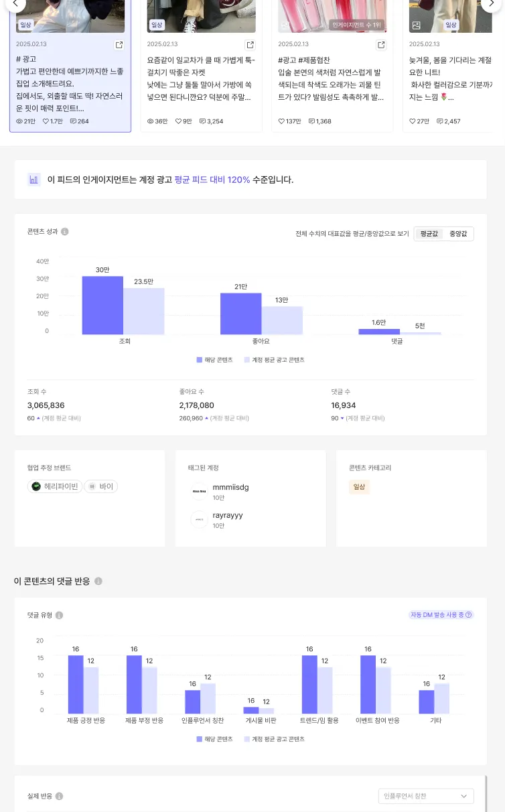Image resolution: width=505 pixels, height=812 pixels.
Task: Advance carousel with right arrow button
Action: pyautogui.click(x=492, y=4)
